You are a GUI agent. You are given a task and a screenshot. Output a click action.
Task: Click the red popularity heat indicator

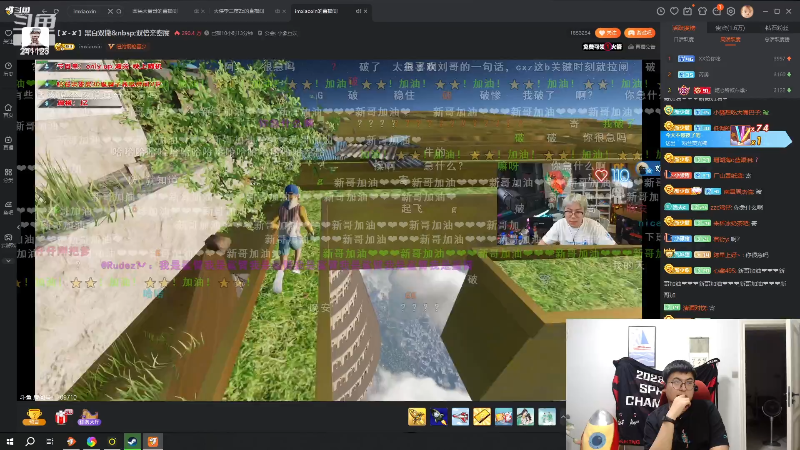(x=187, y=33)
